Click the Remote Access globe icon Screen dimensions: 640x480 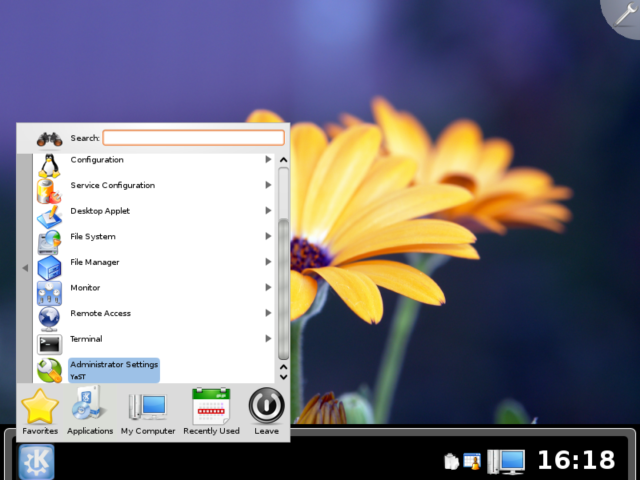49,319
